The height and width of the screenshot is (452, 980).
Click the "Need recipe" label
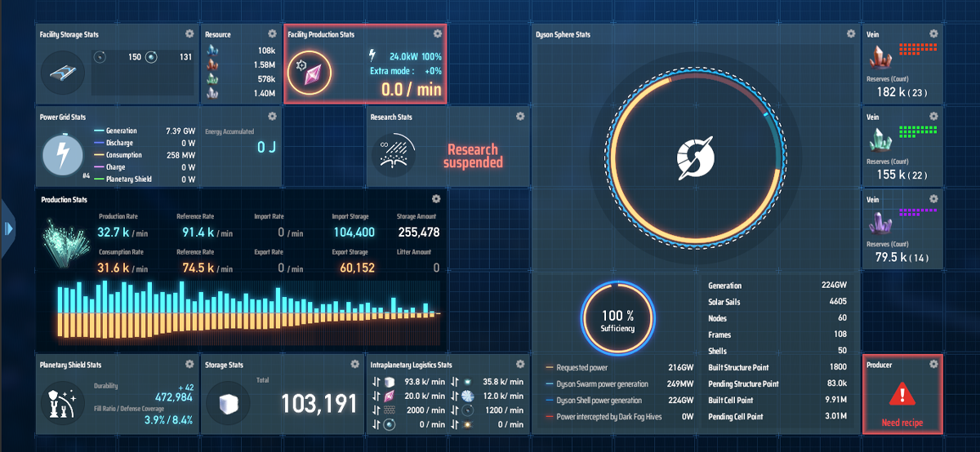(901, 423)
